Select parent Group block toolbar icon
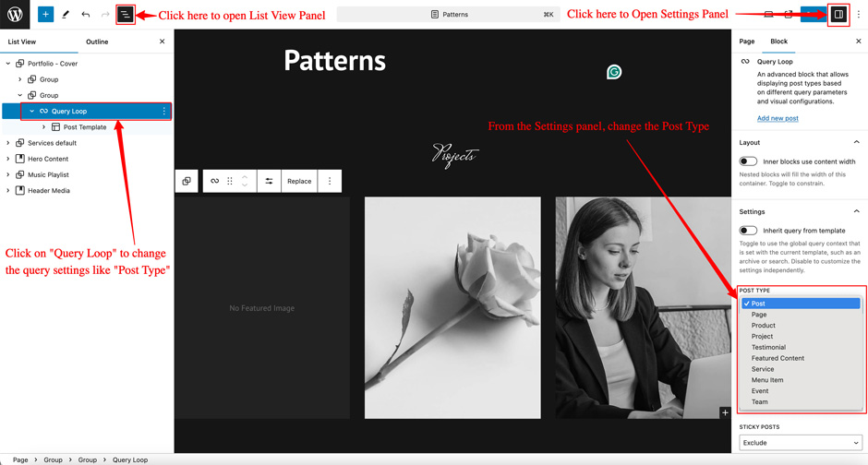This screenshot has height=465, width=868. [187, 181]
